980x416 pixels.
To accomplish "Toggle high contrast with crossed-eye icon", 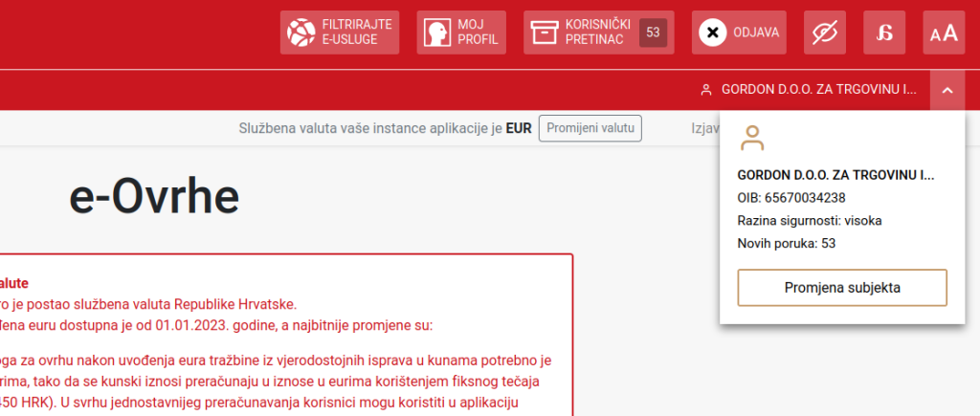I will [823, 33].
